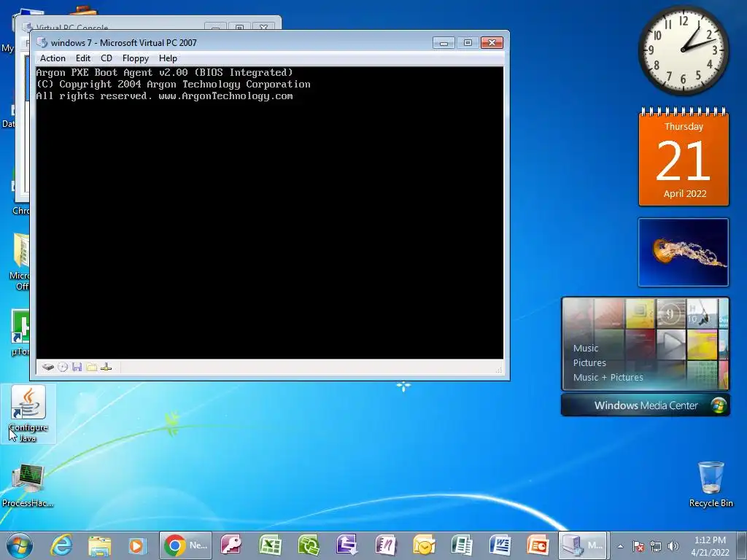Select the Configure Java desktop shortcut
Screen dimensions: 747x560
pyautogui.click(x=28, y=414)
